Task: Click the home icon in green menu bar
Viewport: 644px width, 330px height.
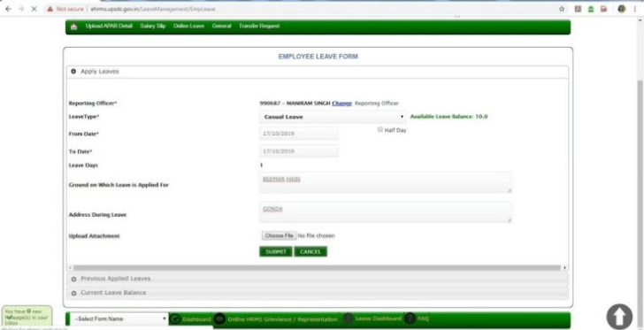Action: tap(74, 27)
